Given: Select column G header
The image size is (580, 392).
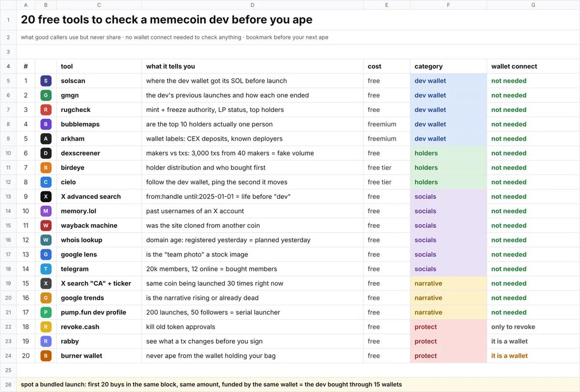Looking at the screenshot, I should pyautogui.click(x=533, y=5).
